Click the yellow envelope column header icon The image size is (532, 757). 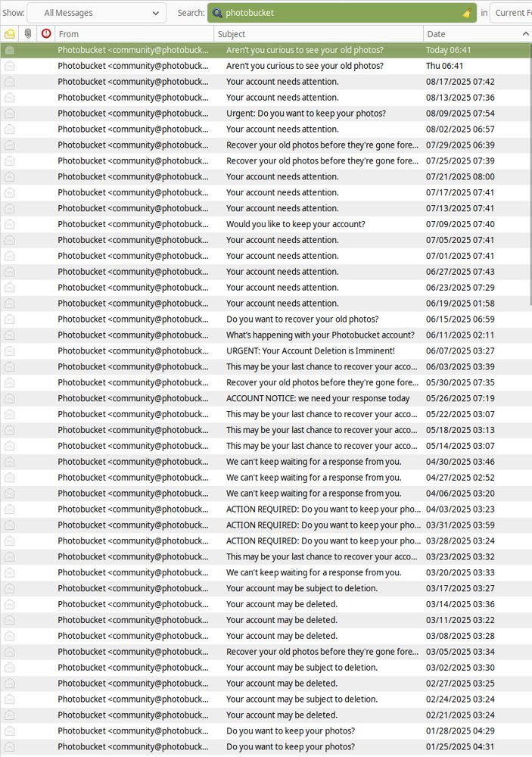[10, 33]
